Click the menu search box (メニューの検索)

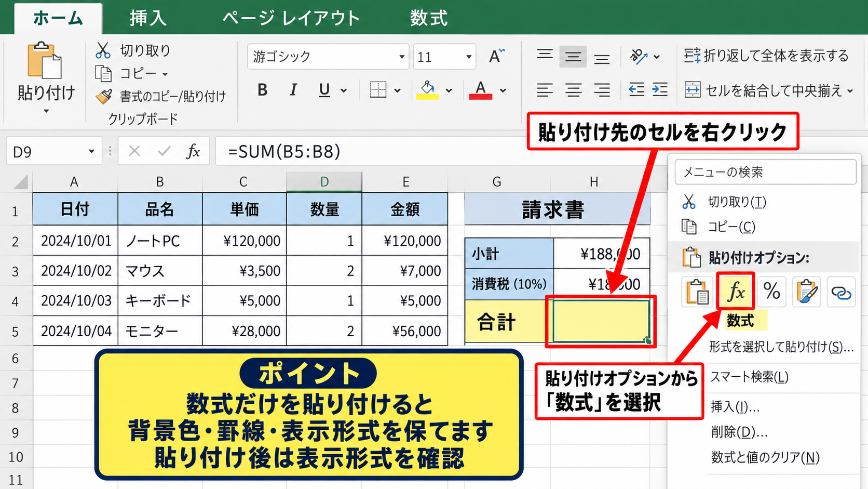(x=765, y=172)
